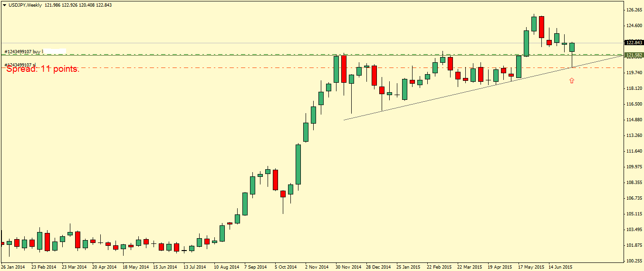
Task: Click the 19 Apr 2015 date label
Action: tap(500, 267)
